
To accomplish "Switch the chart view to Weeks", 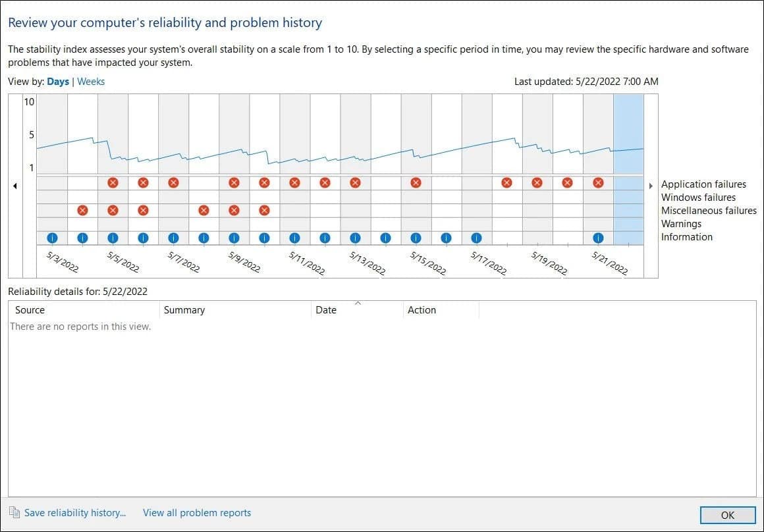I will (x=91, y=82).
